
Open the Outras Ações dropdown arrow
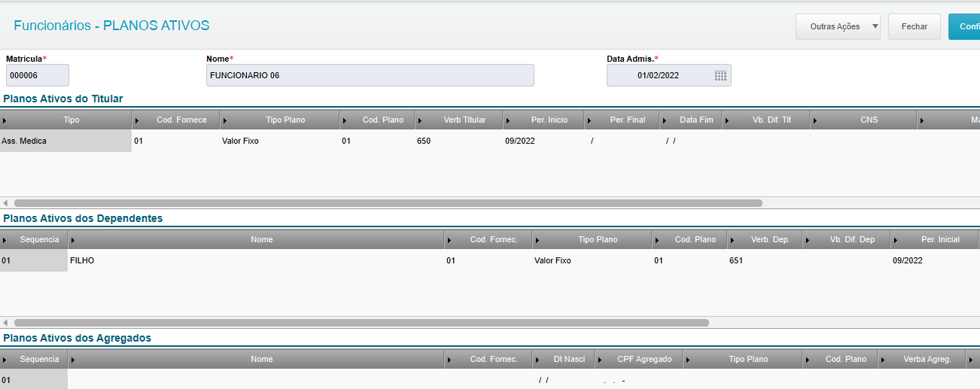pos(874,26)
